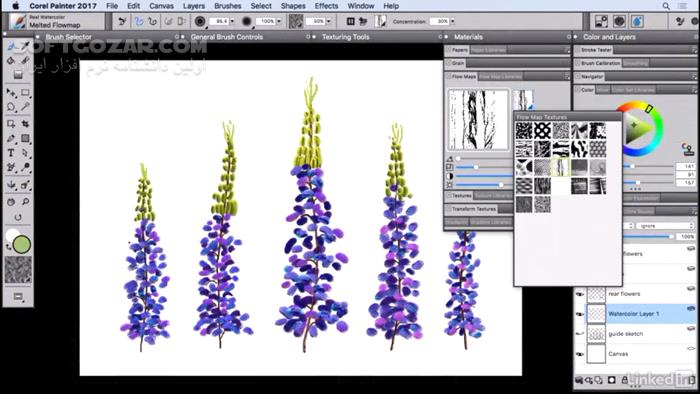Close the Navigator panel checkbox
700x394 pixels.
click(578, 77)
